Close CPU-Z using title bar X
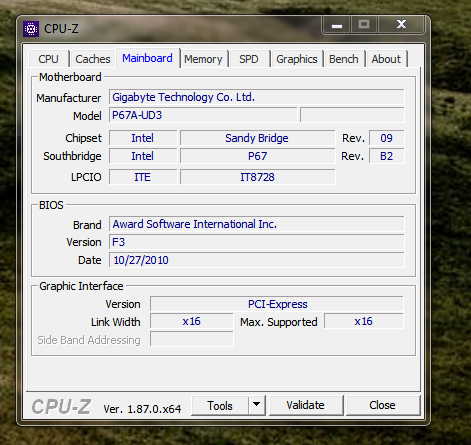This screenshot has width=471, height=445. 401,24
